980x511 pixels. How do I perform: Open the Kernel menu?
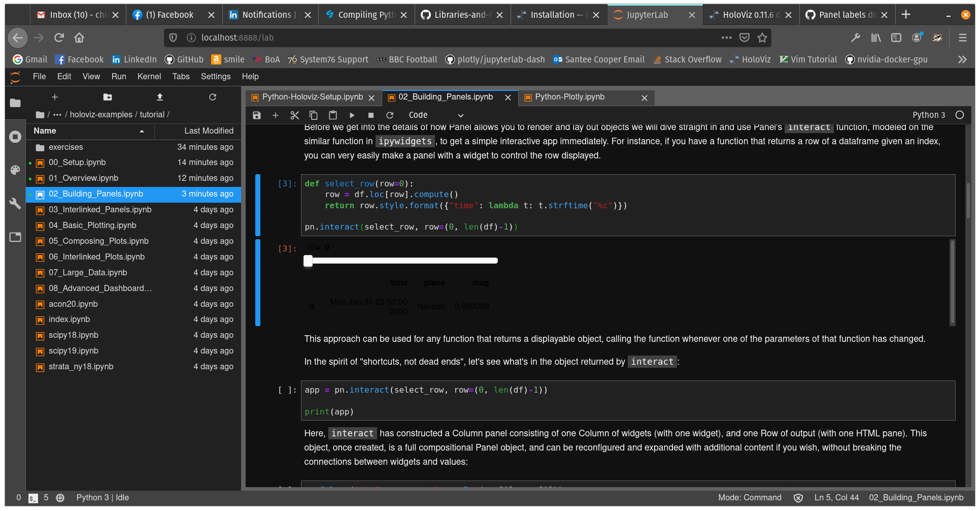(x=149, y=76)
